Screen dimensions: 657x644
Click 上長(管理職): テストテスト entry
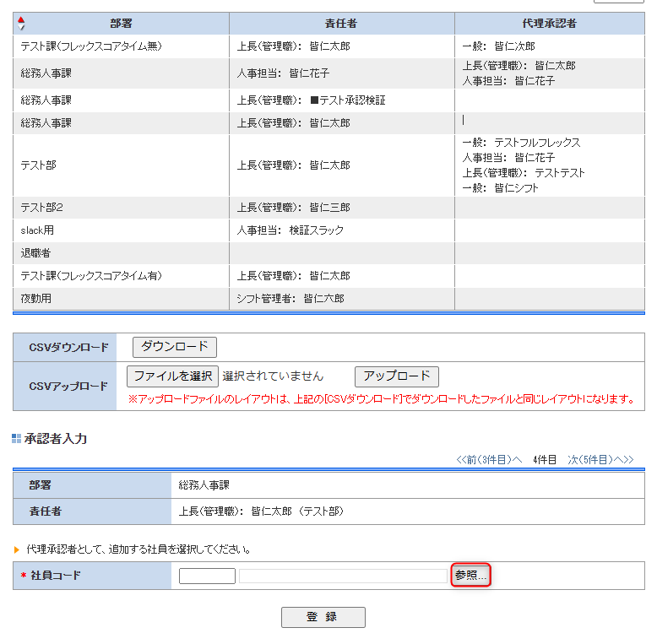[524, 173]
